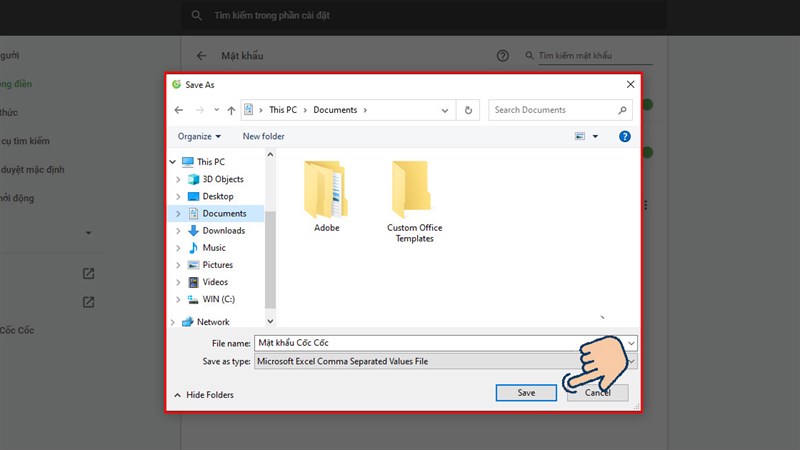The width and height of the screenshot is (800, 450).
Task: Select Videos in the navigation tree
Action: point(215,282)
